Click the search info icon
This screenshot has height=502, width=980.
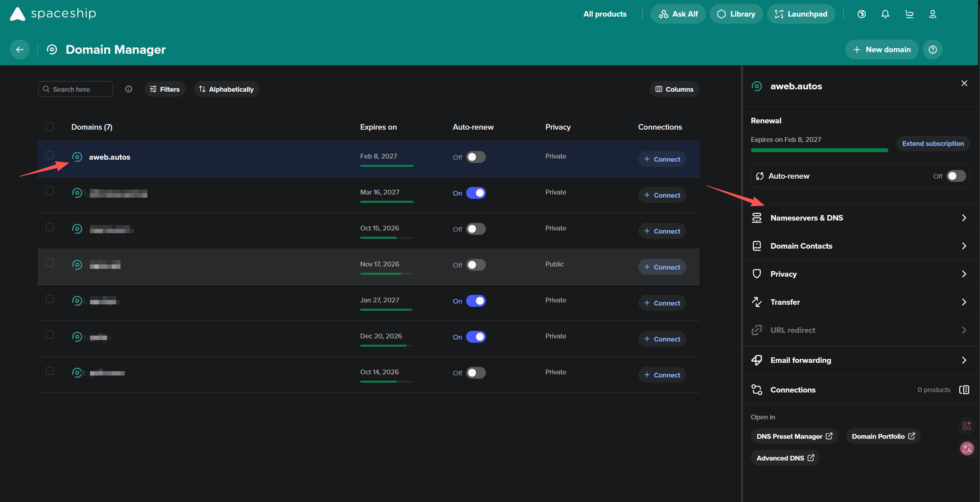point(129,89)
